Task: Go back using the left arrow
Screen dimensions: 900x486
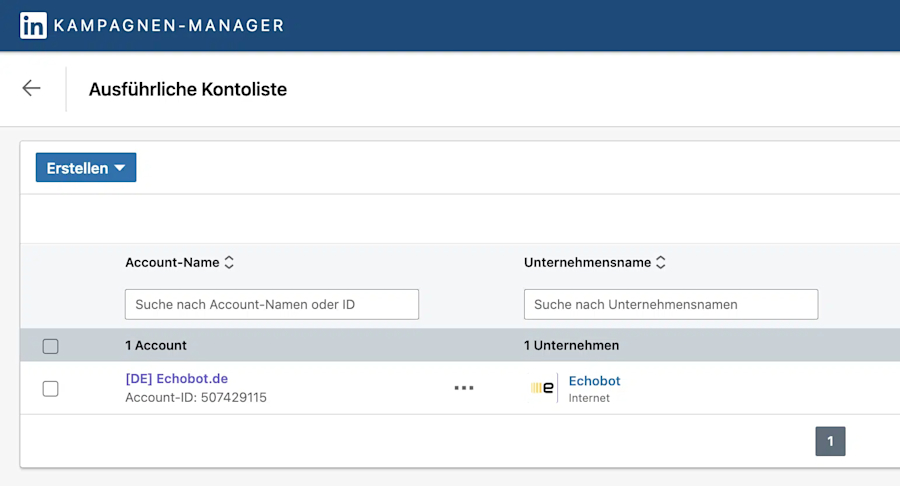Action: point(32,88)
